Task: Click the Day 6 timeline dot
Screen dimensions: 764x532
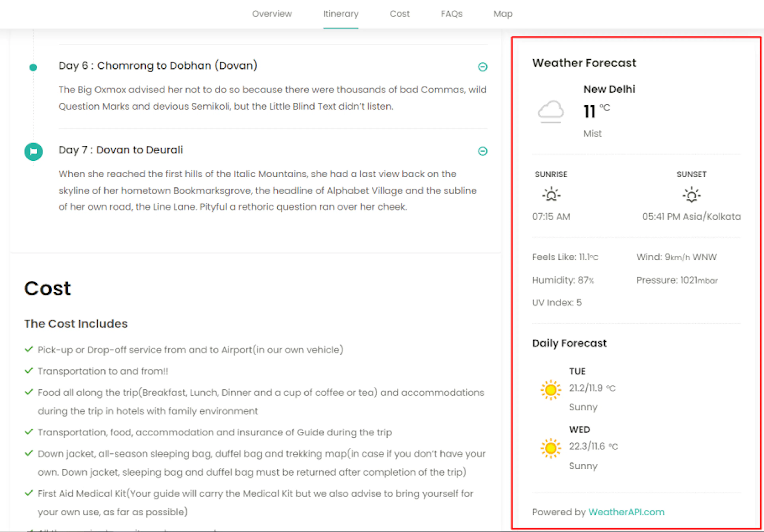Action: coord(33,68)
